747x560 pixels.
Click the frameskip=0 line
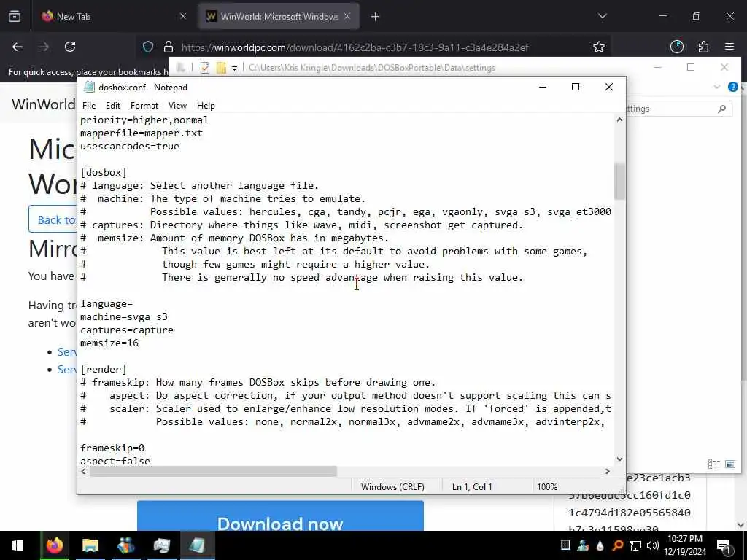(x=112, y=448)
